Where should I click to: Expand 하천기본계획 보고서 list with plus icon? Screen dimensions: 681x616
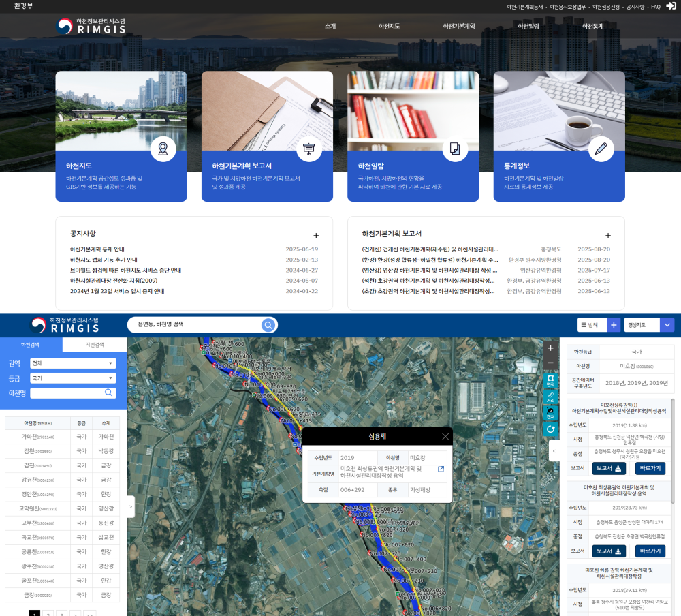click(x=608, y=236)
